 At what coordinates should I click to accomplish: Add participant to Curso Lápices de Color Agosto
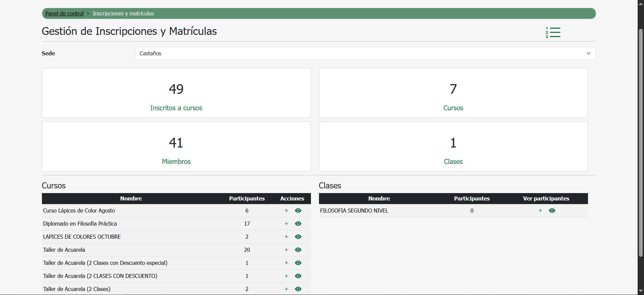pyautogui.click(x=286, y=211)
